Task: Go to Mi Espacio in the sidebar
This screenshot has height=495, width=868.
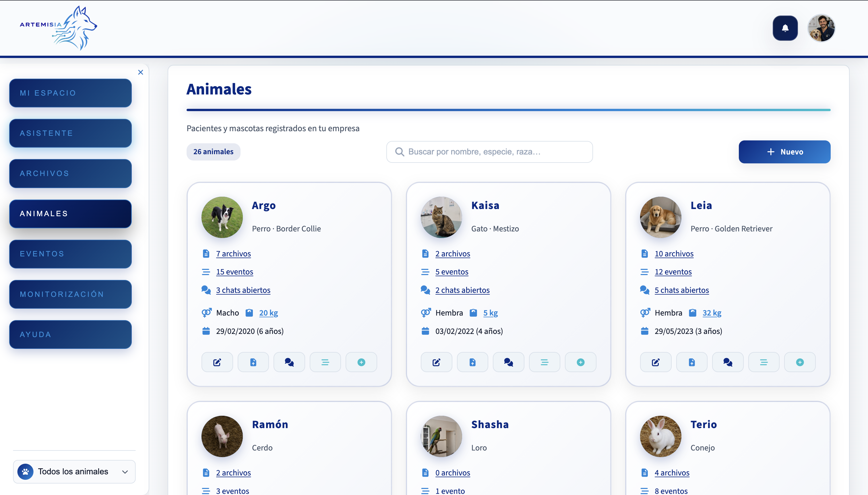Action: [70, 93]
